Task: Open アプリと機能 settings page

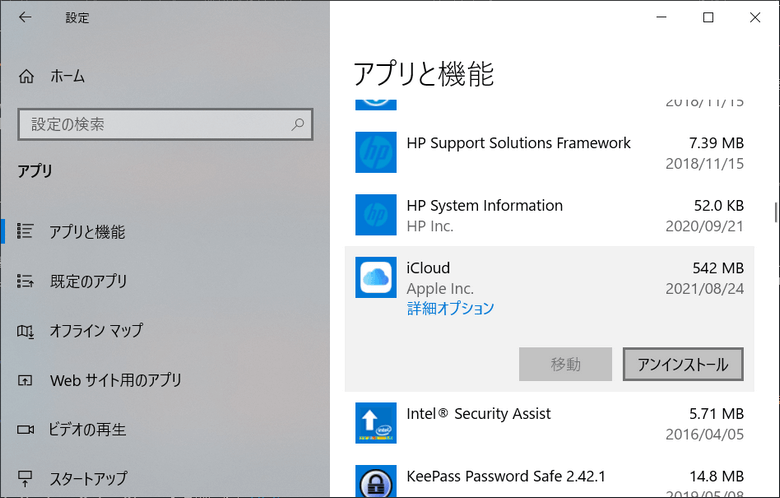Action: (87, 232)
